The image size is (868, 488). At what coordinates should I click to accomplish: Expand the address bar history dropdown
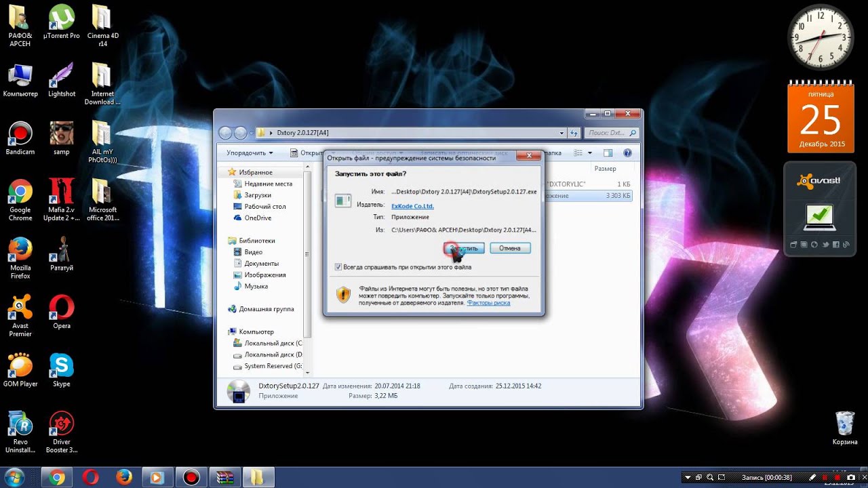click(x=561, y=133)
